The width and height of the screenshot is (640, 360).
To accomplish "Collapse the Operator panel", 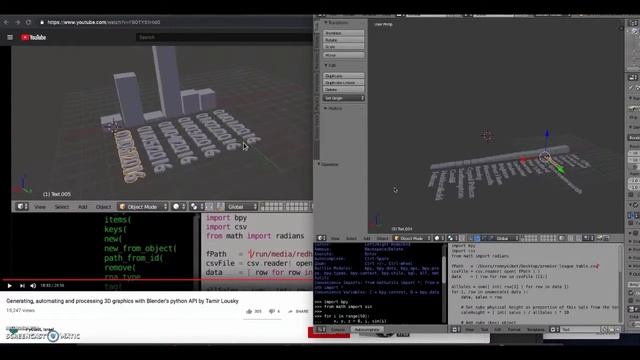I will (x=328, y=164).
